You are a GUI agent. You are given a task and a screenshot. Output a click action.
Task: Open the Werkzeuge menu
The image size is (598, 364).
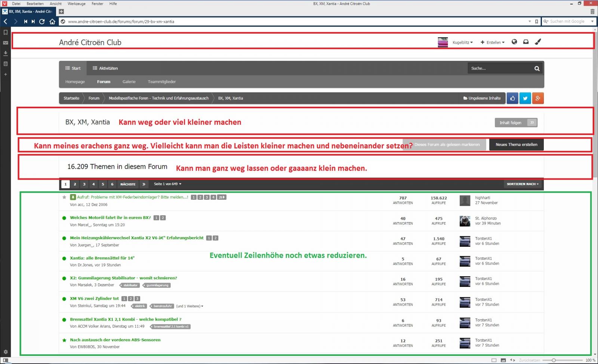pyautogui.click(x=77, y=3)
